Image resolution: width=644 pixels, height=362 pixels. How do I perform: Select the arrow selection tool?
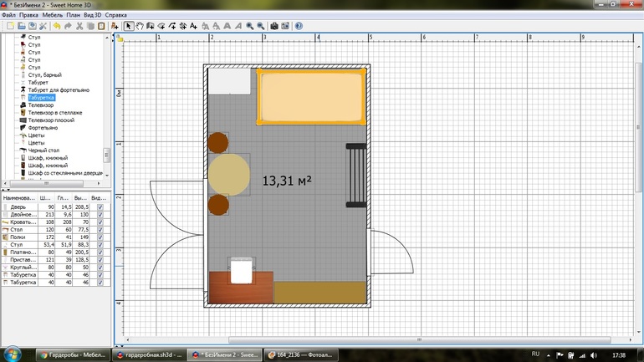point(128,26)
